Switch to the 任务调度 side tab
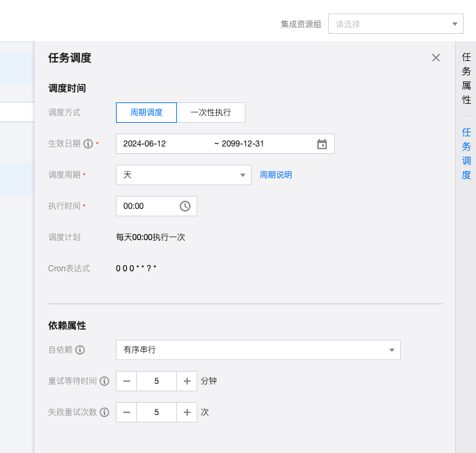The height and width of the screenshot is (453, 476). pyautogui.click(x=467, y=153)
